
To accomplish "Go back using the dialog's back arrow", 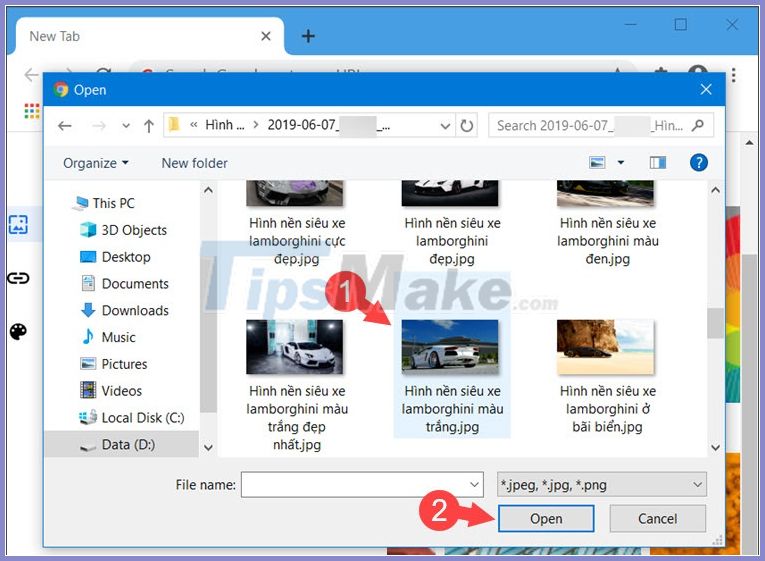I will tap(64, 126).
